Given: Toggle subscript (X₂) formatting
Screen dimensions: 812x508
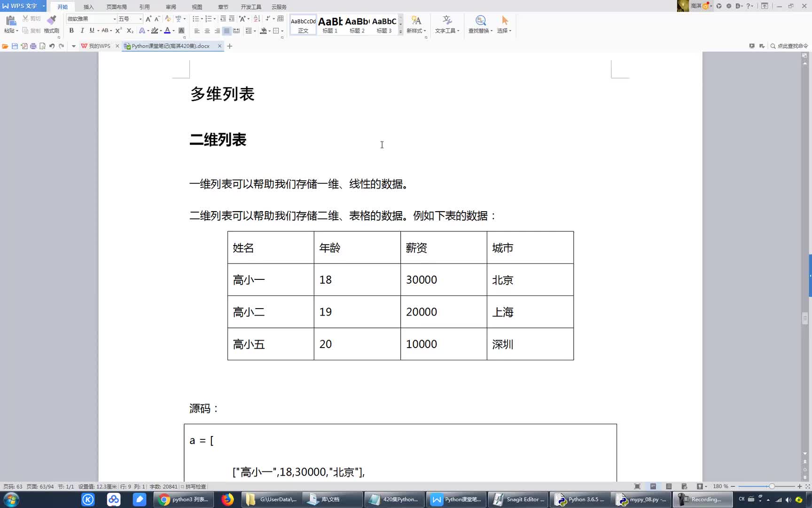Looking at the screenshot, I should pos(130,31).
